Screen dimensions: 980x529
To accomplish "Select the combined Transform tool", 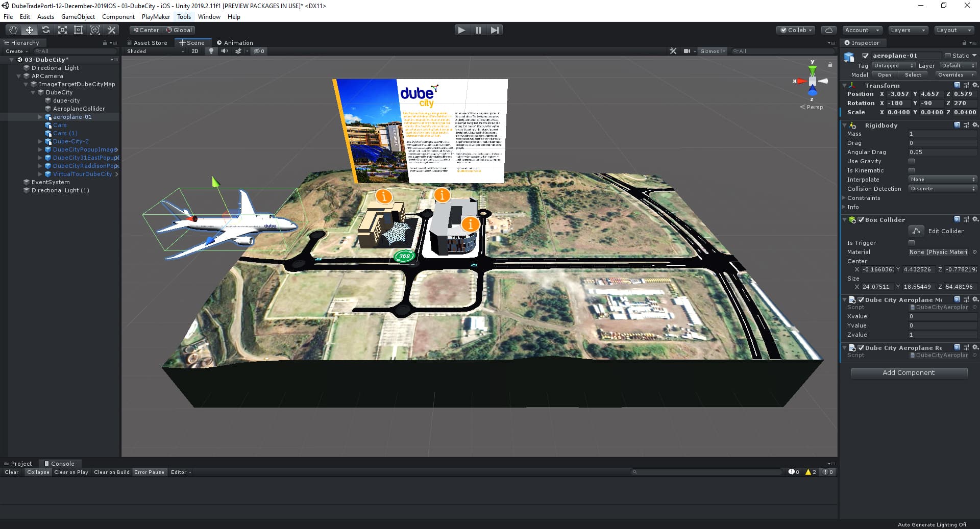I will pyautogui.click(x=95, y=30).
